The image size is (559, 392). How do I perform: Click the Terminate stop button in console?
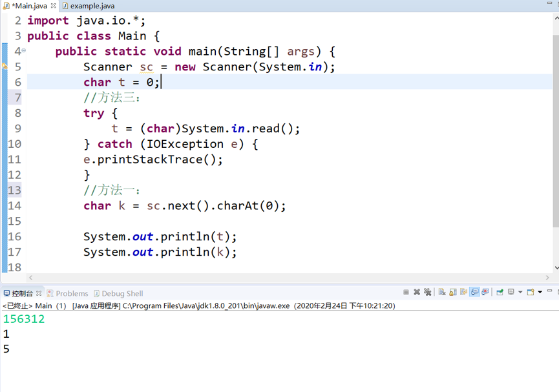pyautogui.click(x=406, y=292)
